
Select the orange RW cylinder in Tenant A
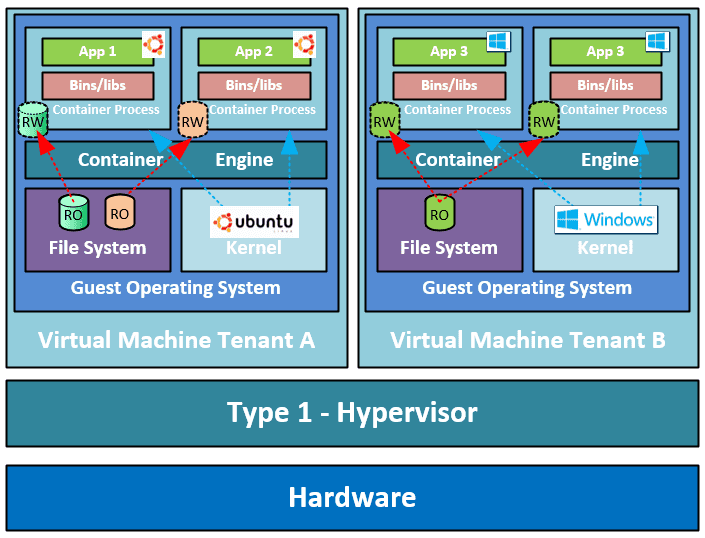(x=191, y=121)
